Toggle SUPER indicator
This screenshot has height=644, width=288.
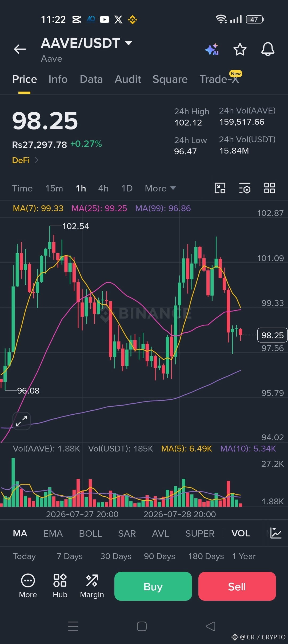pyautogui.click(x=200, y=533)
